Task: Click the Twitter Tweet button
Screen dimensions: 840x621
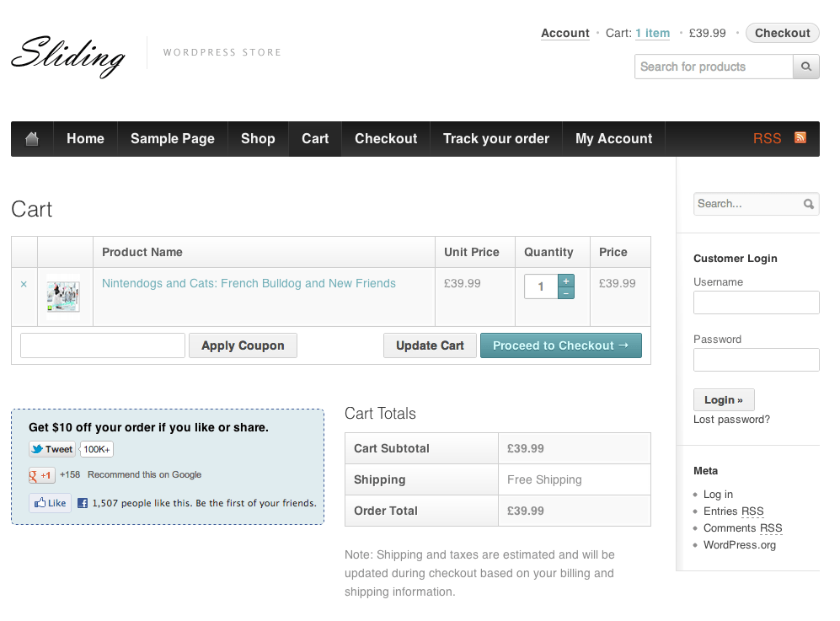Action: [x=52, y=449]
